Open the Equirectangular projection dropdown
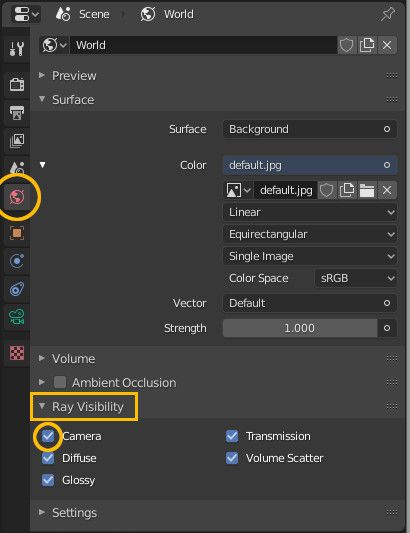 click(x=310, y=234)
